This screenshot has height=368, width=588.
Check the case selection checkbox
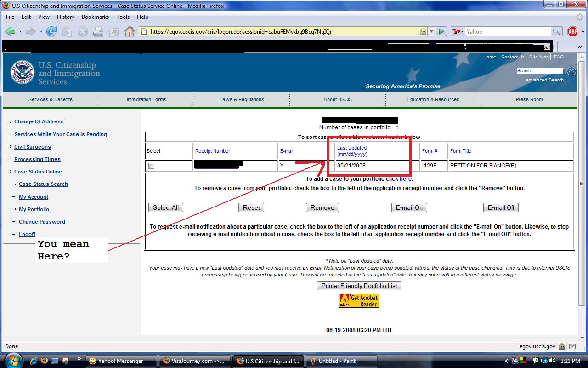coord(152,166)
